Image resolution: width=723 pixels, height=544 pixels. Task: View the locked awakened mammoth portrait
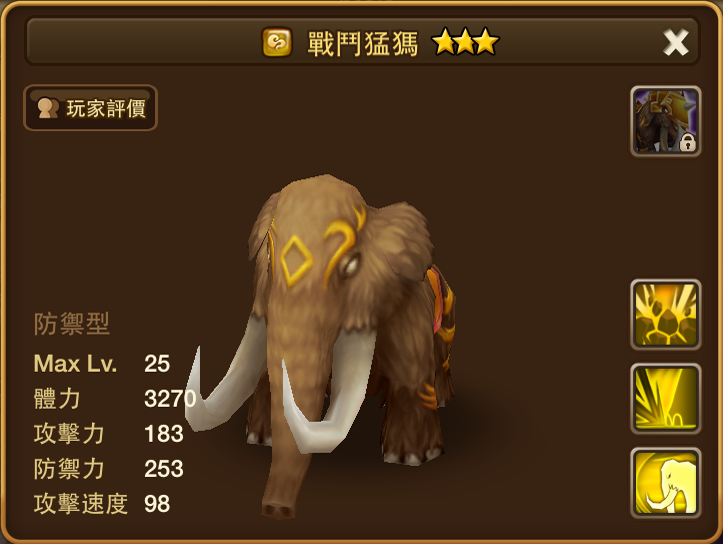pos(665,121)
